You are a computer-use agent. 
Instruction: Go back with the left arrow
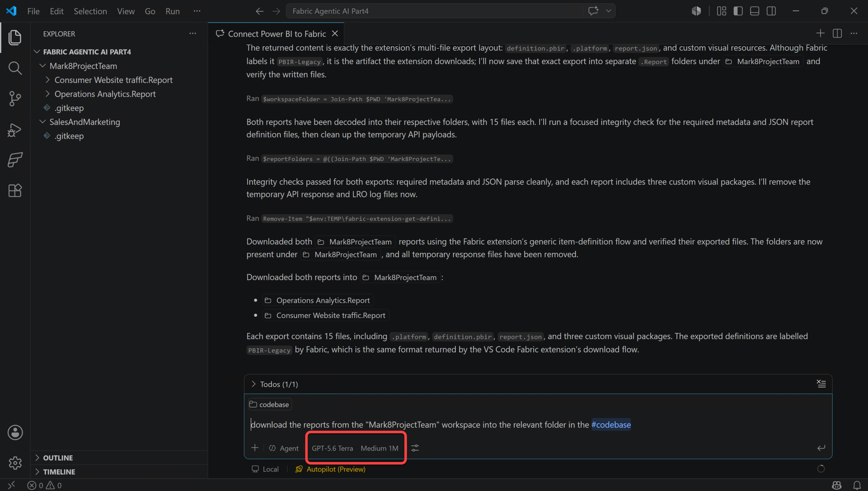click(x=259, y=11)
